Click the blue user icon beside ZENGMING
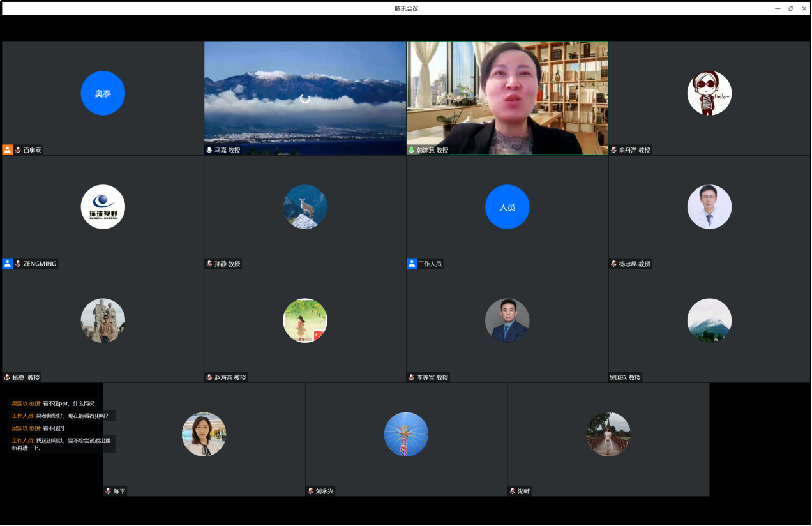This screenshot has width=812, height=526. point(8,264)
